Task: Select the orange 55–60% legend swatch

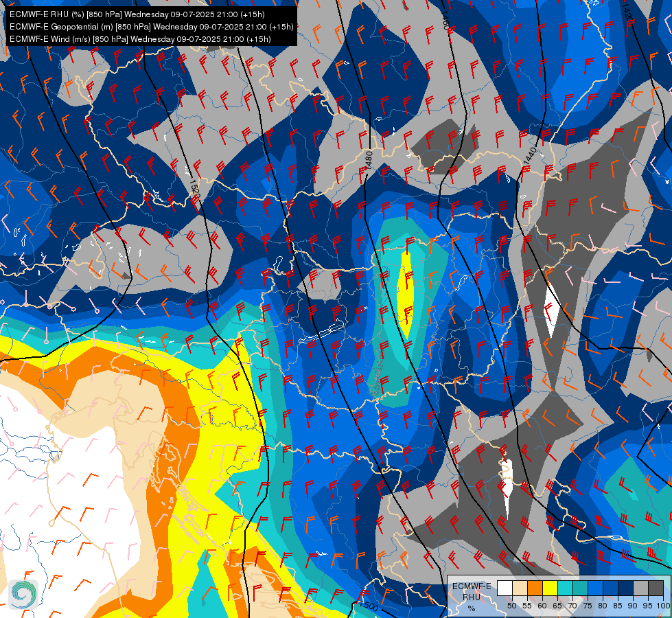Action: pyautogui.click(x=535, y=588)
